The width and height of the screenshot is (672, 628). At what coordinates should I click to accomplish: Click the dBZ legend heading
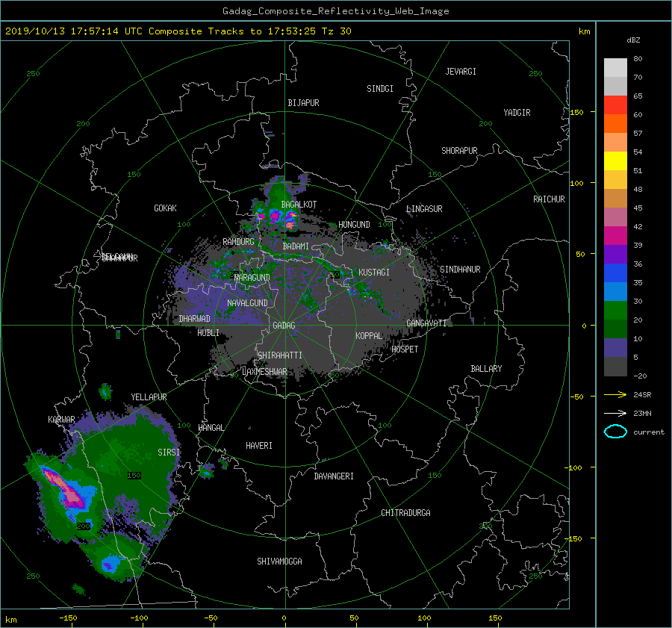coord(633,40)
